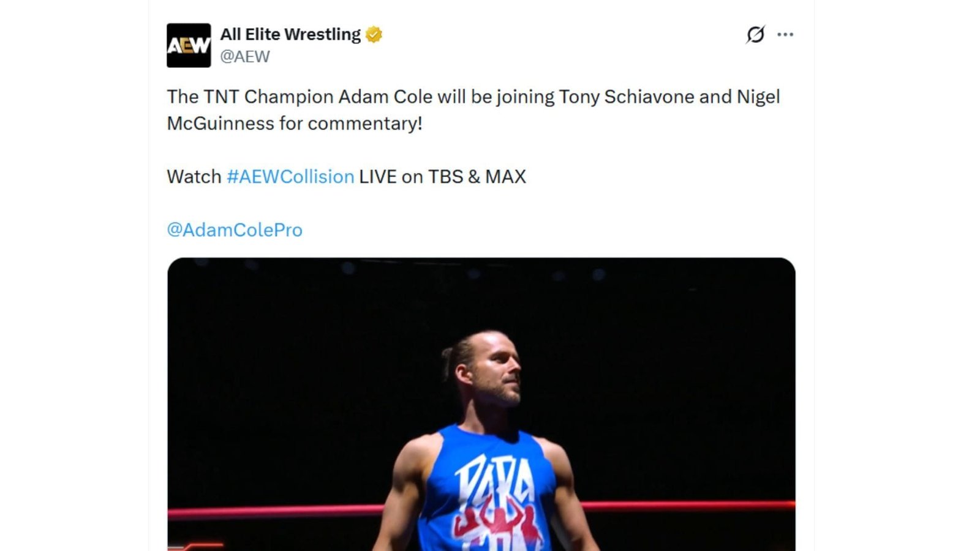Expand the tweet options menu via the ellipsis
Image resolution: width=980 pixels, height=551 pixels.
pos(786,35)
